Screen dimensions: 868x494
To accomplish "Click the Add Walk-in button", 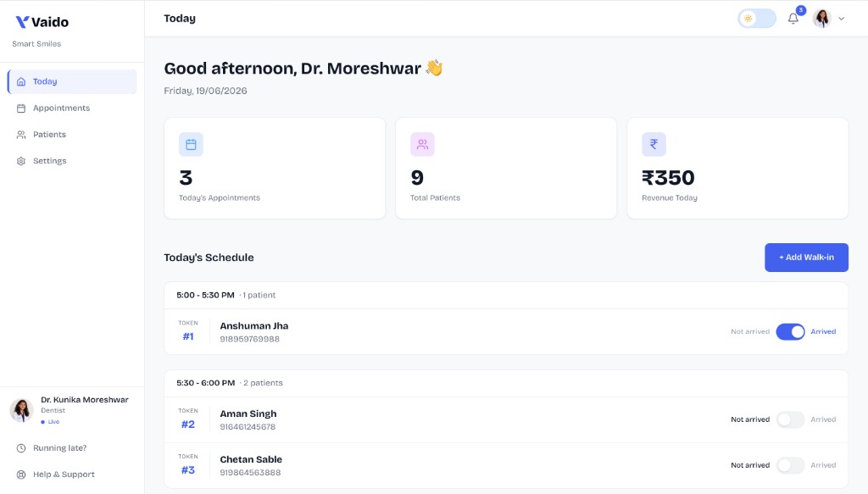I will pos(806,258).
